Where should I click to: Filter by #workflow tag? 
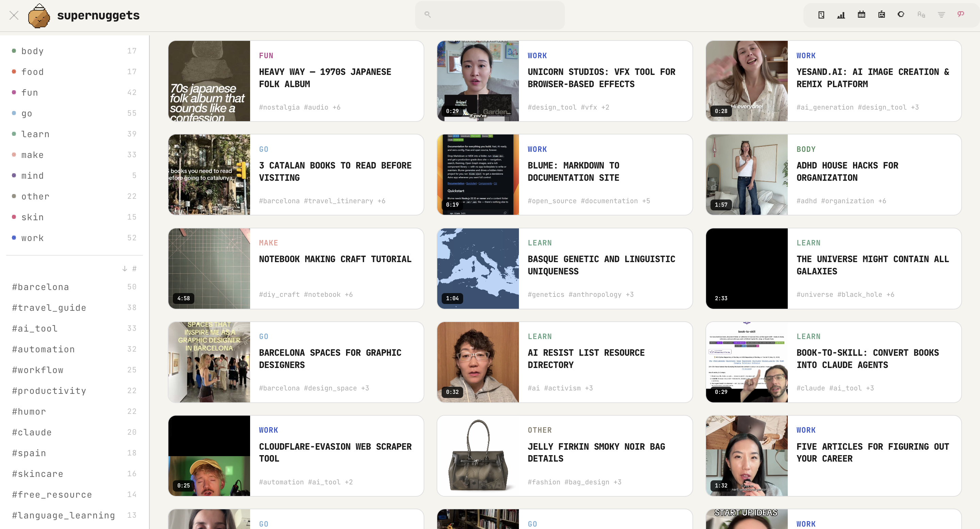click(74, 370)
